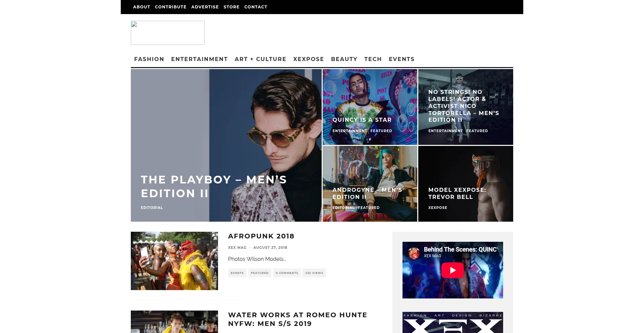Click the Featured tag button on Afropunk
644x333 pixels.
point(260,273)
